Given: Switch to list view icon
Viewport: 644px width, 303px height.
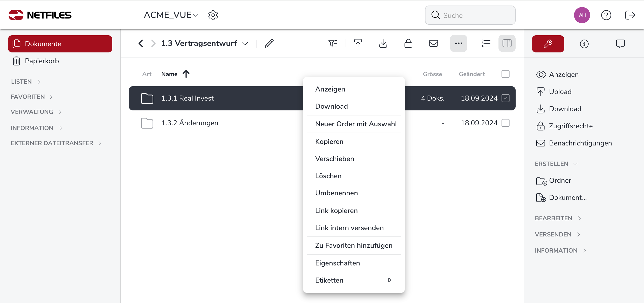Looking at the screenshot, I should tap(486, 44).
